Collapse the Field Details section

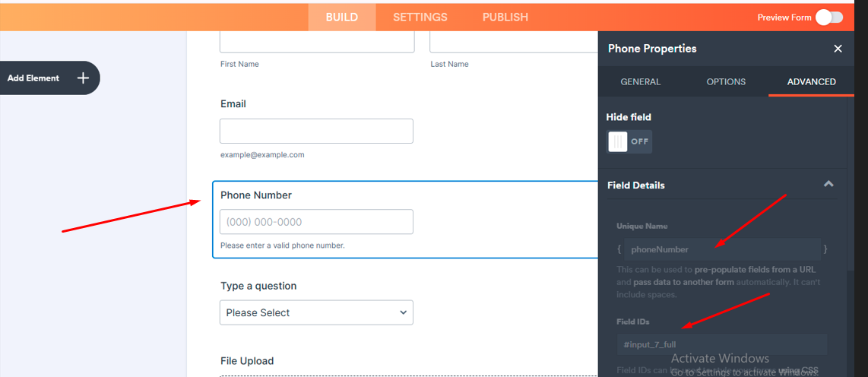point(828,185)
